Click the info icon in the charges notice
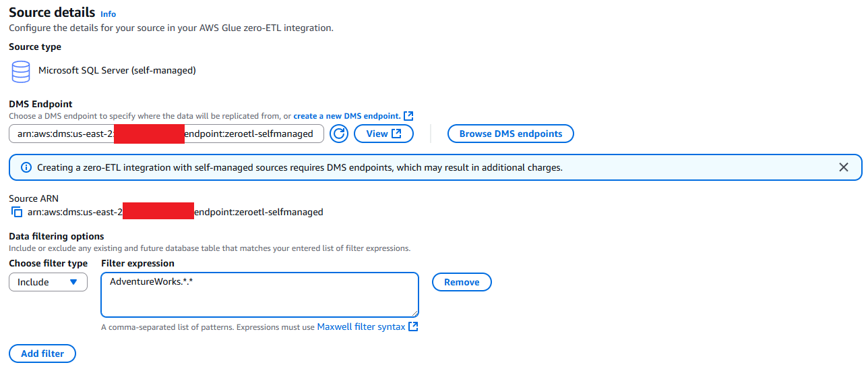This screenshot has width=868, height=367. point(26,167)
